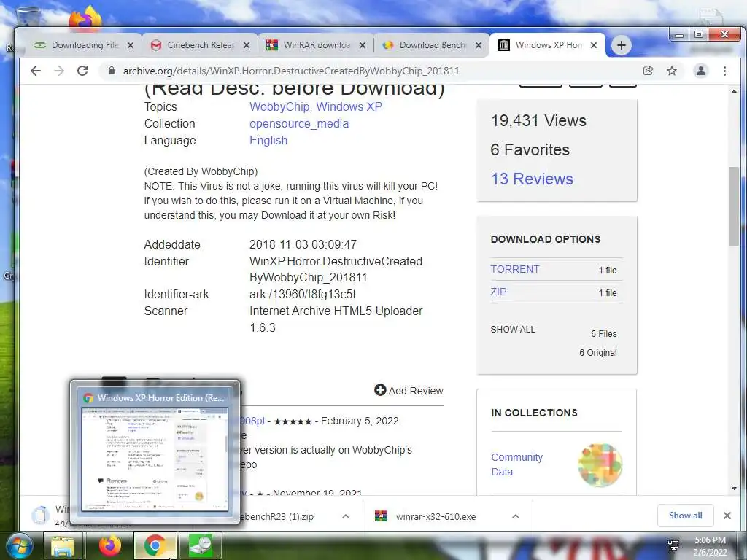Image resolution: width=747 pixels, height=560 pixels.
Task: Switch to the Download Benchmark tab
Action: (432, 45)
